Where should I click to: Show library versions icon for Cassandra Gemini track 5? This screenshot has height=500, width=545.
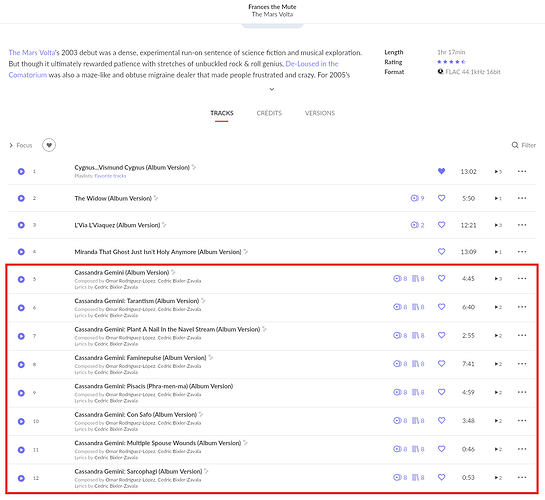pos(418,278)
